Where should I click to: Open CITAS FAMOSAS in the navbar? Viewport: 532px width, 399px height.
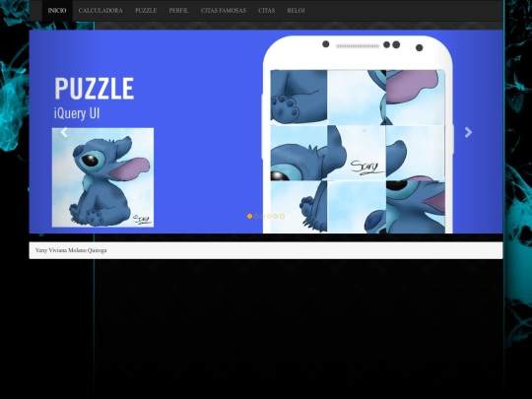click(x=224, y=11)
